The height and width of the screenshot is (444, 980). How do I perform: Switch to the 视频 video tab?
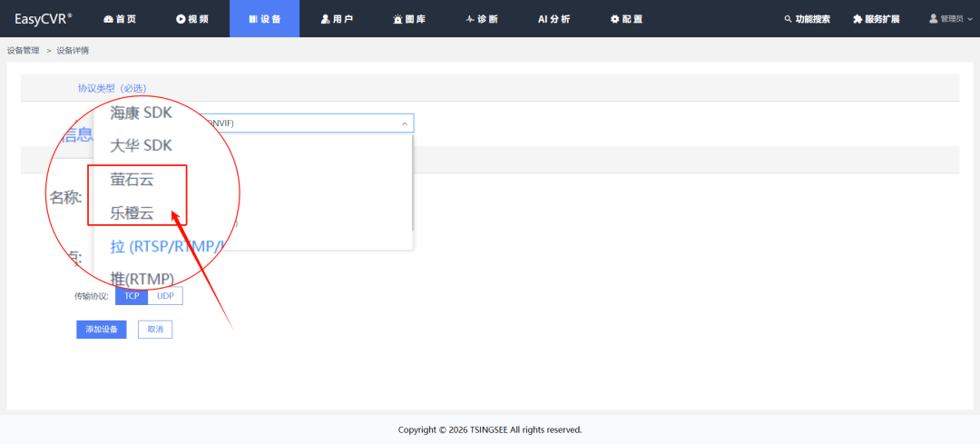[191, 19]
